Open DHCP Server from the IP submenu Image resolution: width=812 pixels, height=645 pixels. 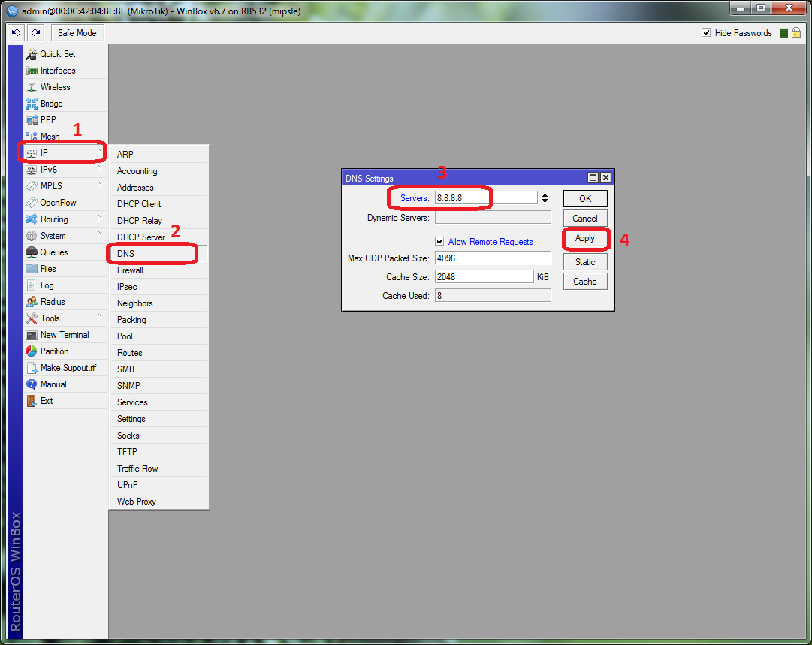pyautogui.click(x=158, y=237)
